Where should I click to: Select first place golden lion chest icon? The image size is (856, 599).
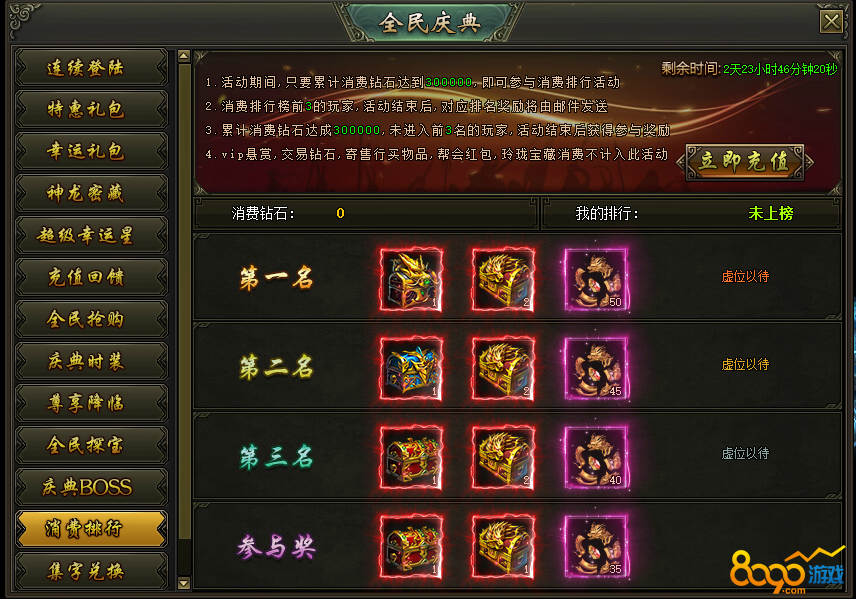pyautogui.click(x=503, y=280)
